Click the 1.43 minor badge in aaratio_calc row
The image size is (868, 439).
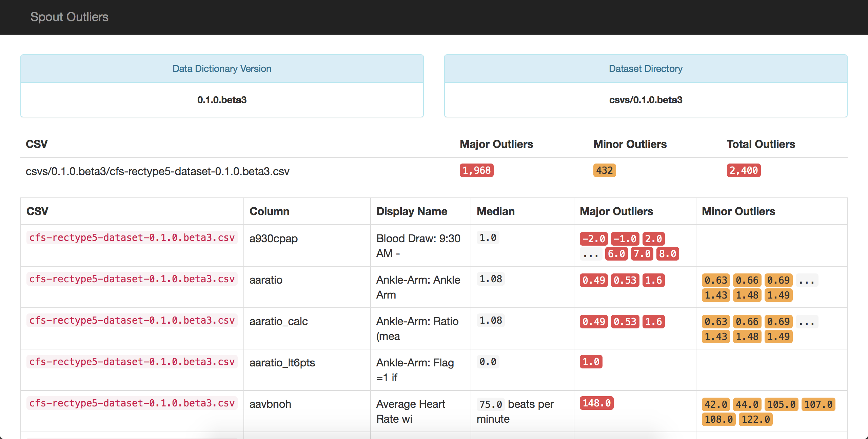click(x=716, y=337)
